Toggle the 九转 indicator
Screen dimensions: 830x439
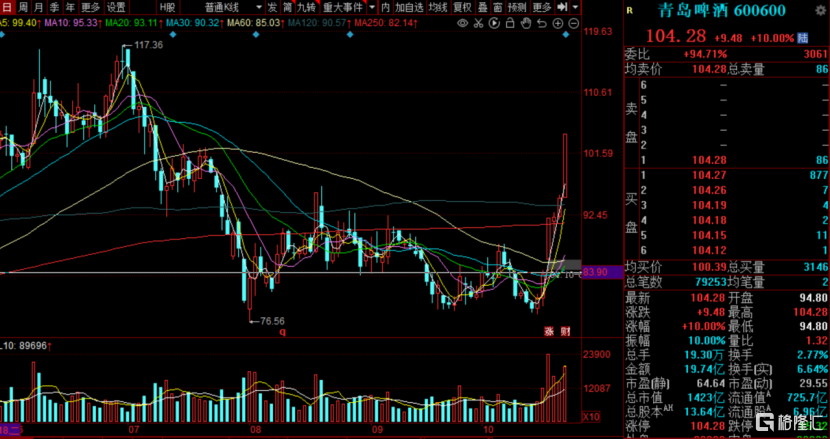pos(306,7)
